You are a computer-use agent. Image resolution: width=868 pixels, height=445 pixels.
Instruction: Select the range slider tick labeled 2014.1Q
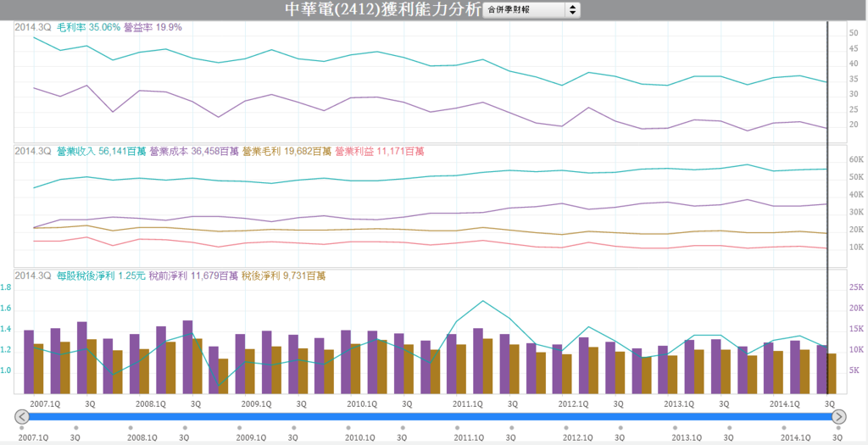click(x=797, y=438)
